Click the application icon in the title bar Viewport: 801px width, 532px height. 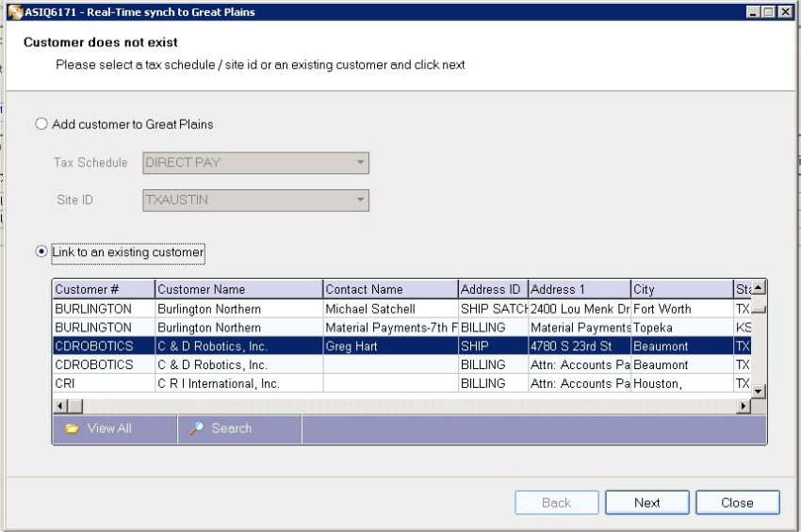(16, 11)
